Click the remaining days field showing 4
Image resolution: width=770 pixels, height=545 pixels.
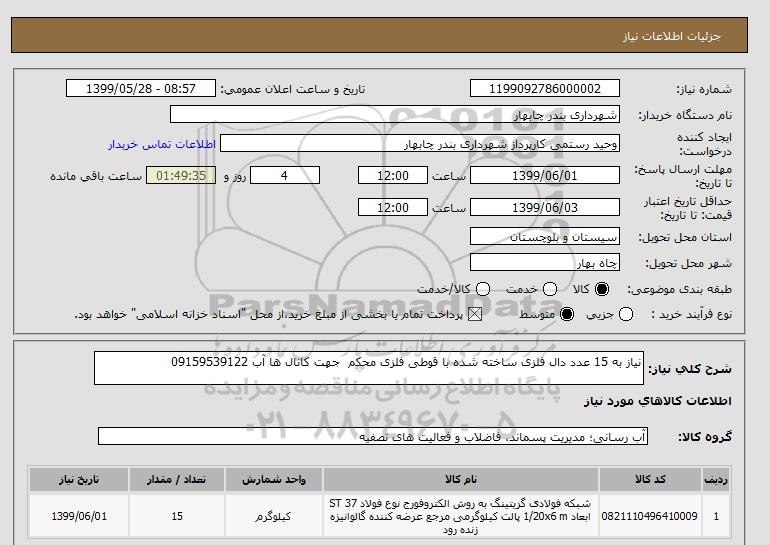285,175
